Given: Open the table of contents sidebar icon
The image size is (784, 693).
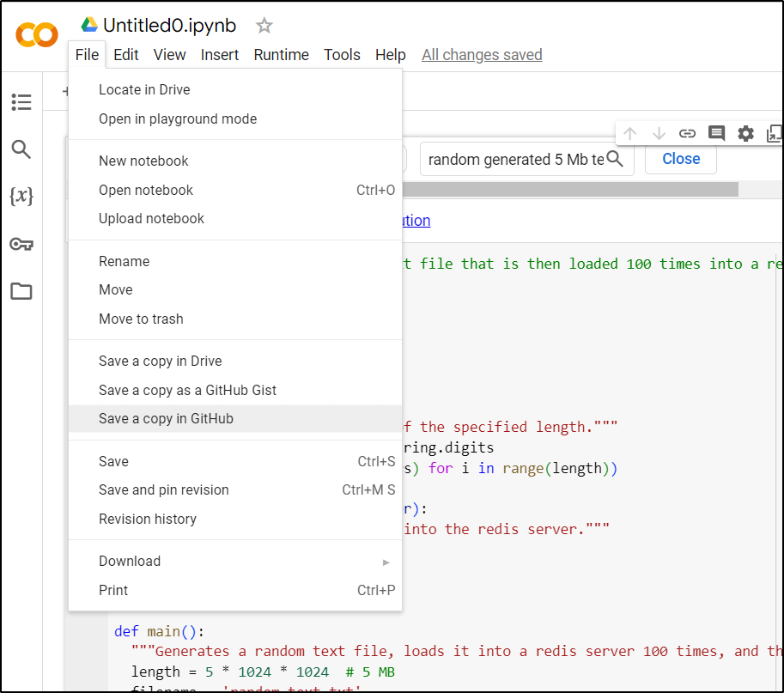Looking at the screenshot, I should point(21,102).
